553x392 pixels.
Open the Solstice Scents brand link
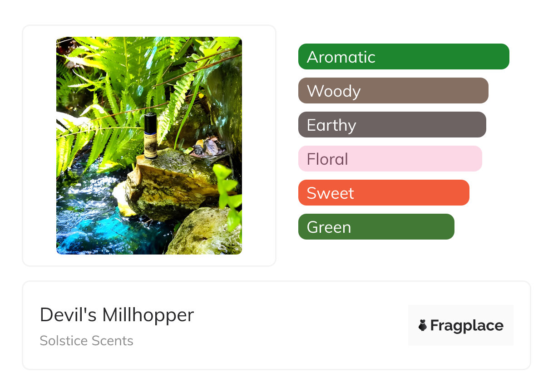coord(86,341)
